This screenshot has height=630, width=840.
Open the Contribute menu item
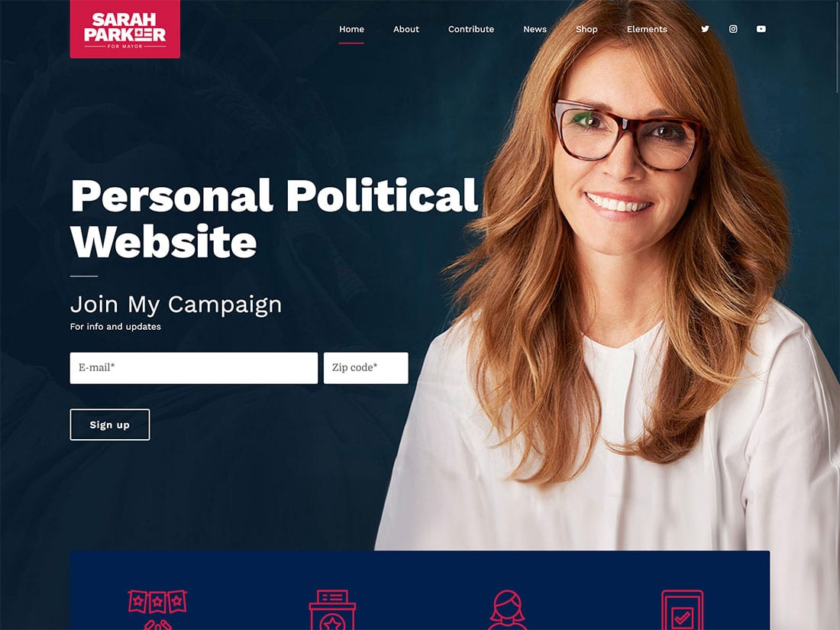tap(471, 29)
